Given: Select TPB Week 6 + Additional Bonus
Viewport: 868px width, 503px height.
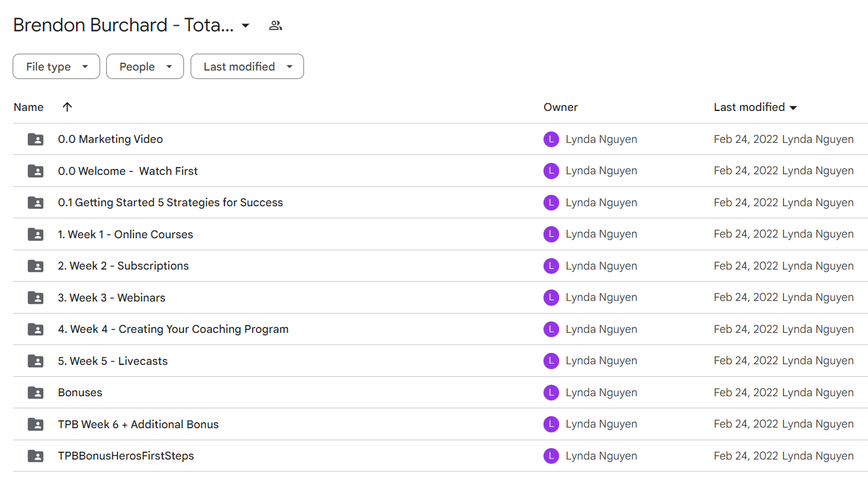Looking at the screenshot, I should pos(138,425).
